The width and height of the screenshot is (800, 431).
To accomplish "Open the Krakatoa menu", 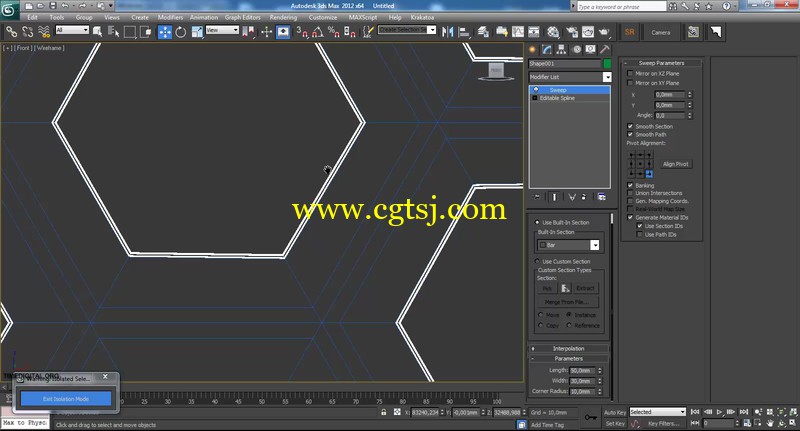I will tap(422, 17).
